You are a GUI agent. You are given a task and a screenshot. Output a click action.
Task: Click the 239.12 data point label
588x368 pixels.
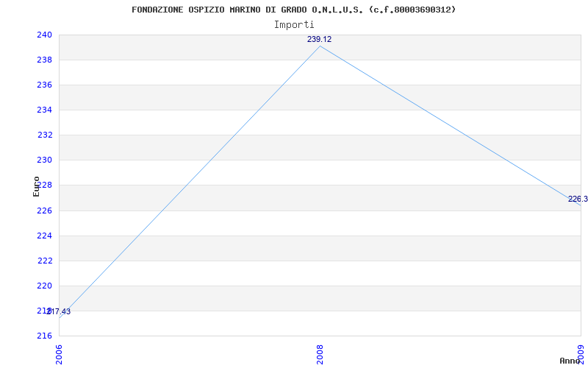pyautogui.click(x=319, y=39)
